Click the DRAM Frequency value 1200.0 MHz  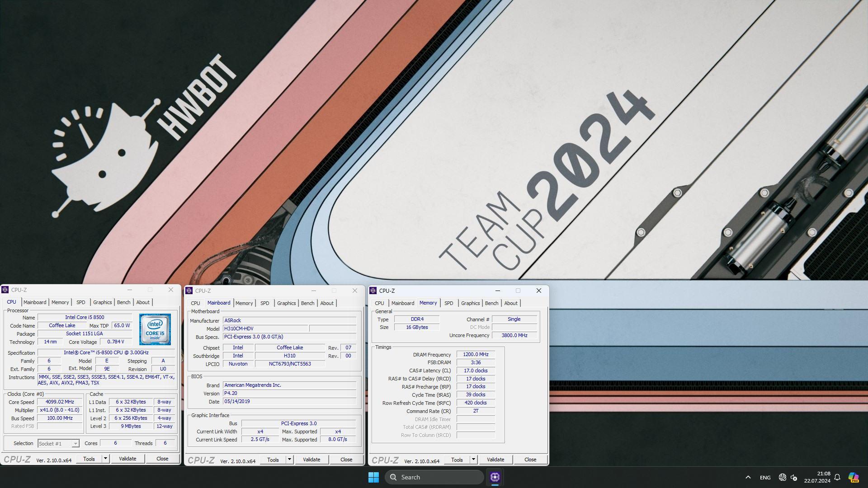click(476, 354)
